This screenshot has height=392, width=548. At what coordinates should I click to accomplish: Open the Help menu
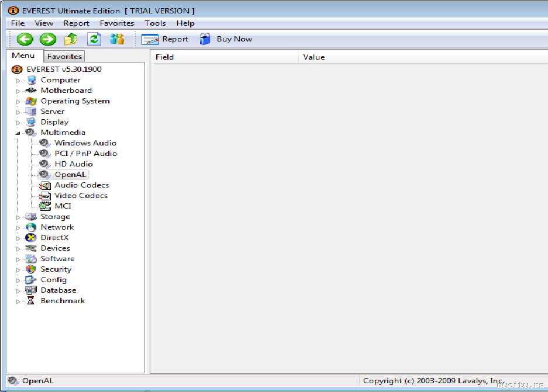185,23
